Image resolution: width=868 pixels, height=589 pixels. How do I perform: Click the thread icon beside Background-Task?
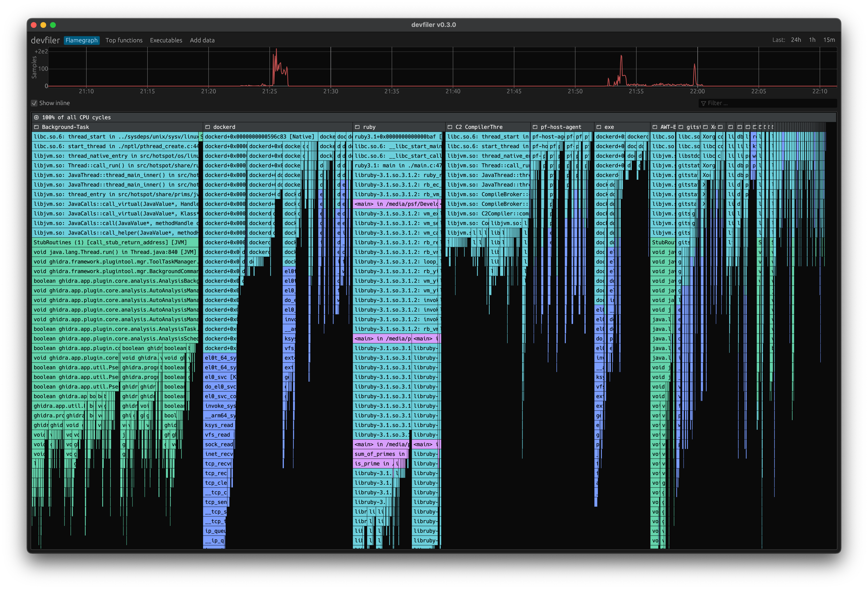coord(36,127)
